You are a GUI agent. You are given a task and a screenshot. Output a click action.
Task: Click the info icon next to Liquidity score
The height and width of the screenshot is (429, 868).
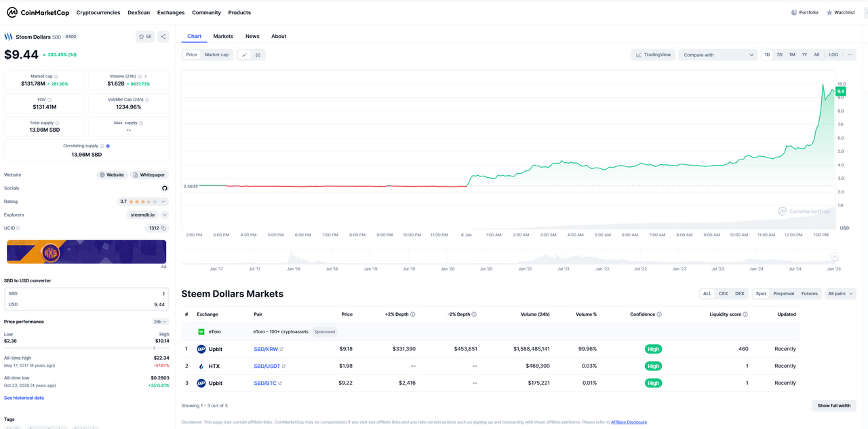click(745, 314)
